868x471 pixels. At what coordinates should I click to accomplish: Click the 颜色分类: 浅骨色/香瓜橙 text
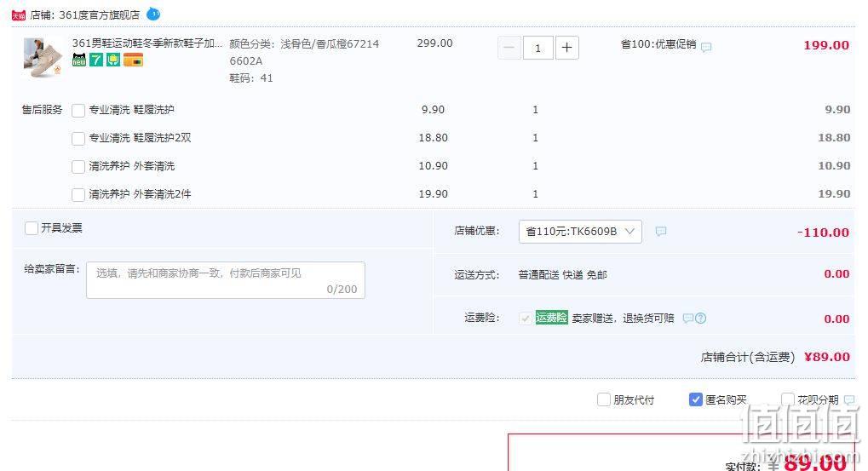coord(304,52)
